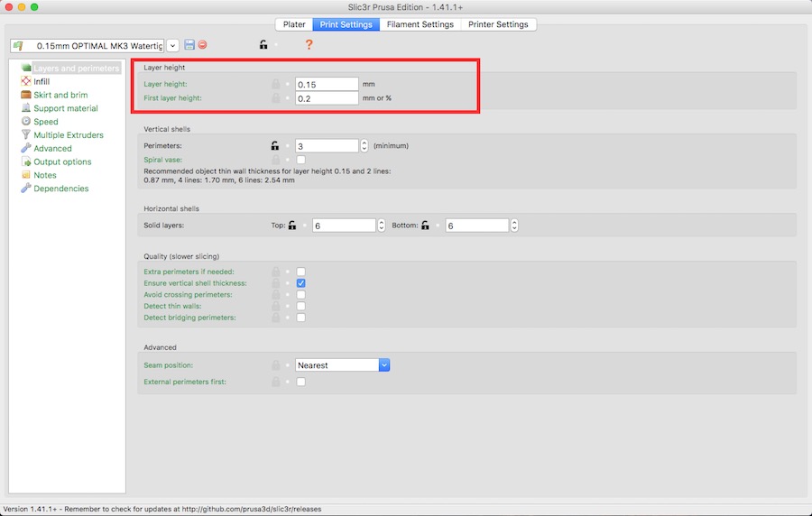Click the First layer height input field
Screen dimensions: 812x516
[x=327, y=98]
